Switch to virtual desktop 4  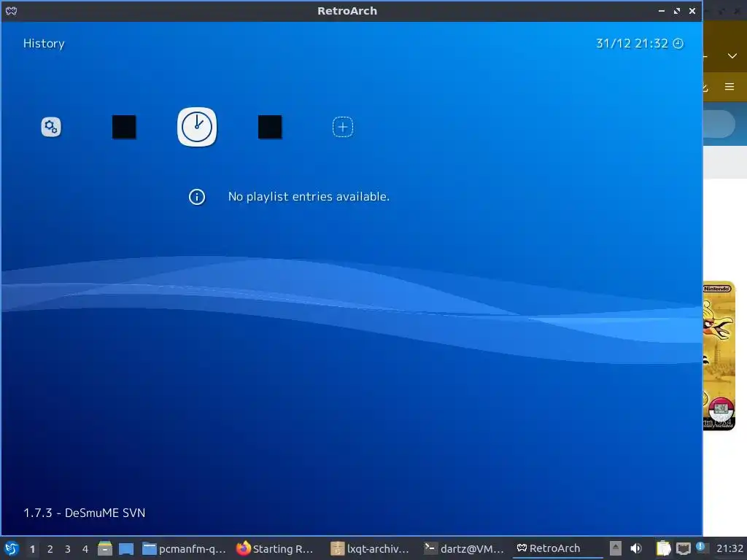[85, 549]
